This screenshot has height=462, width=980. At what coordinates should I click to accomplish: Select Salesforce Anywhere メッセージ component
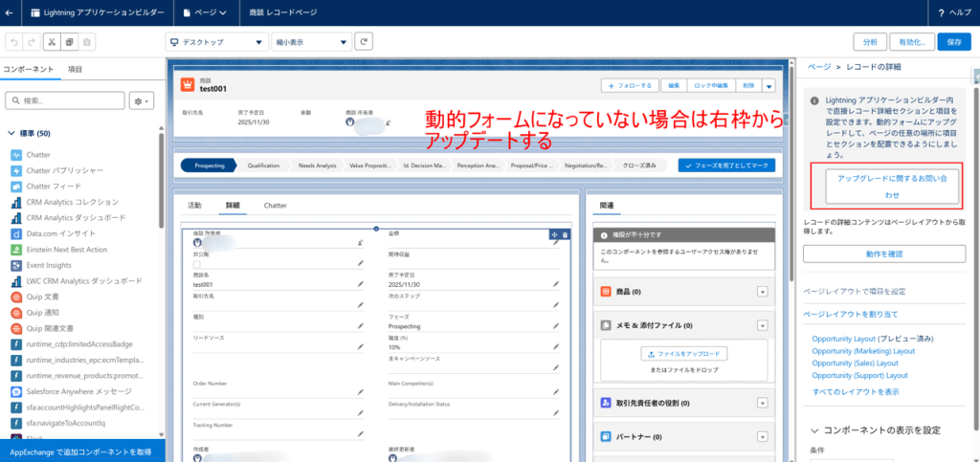[71, 391]
